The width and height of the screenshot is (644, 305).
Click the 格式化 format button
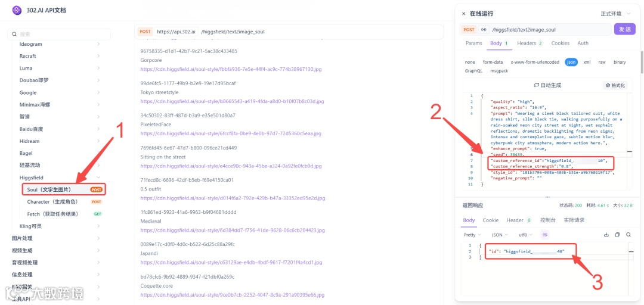615,85
